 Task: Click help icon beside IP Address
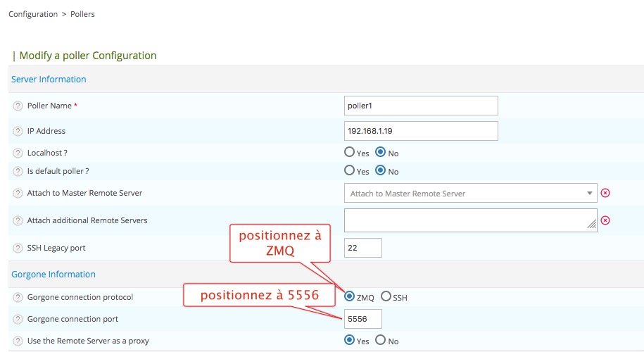click(x=18, y=131)
